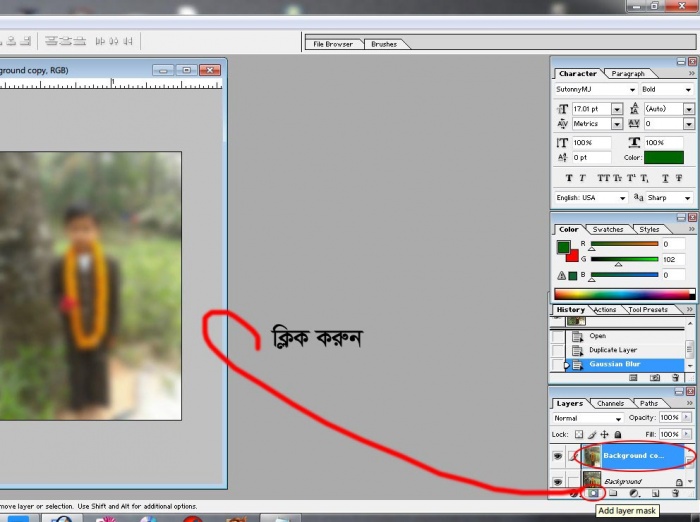Click the font size 17.01 pt field

[589, 109]
